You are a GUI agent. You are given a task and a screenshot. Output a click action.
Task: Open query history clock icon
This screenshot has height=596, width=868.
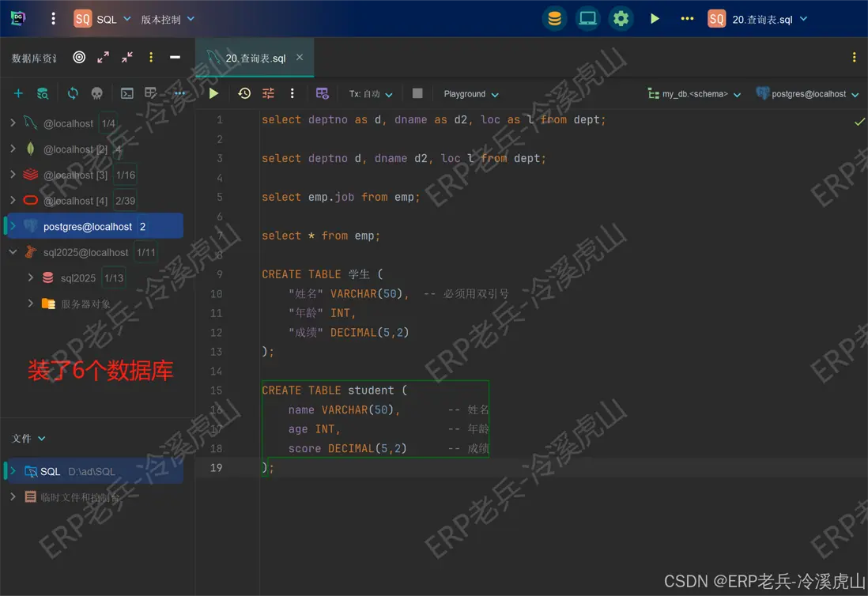[244, 93]
